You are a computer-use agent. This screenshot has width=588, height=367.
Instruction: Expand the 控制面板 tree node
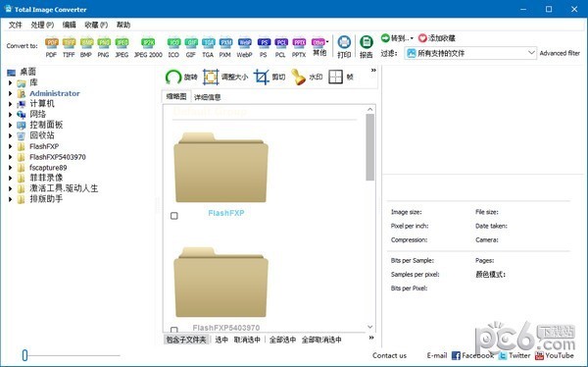coord(11,125)
